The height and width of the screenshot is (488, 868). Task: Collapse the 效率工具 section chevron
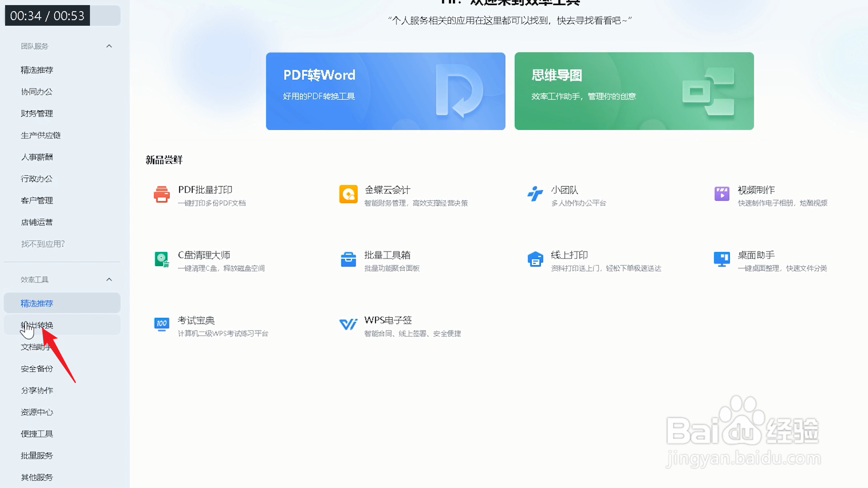[x=109, y=279]
